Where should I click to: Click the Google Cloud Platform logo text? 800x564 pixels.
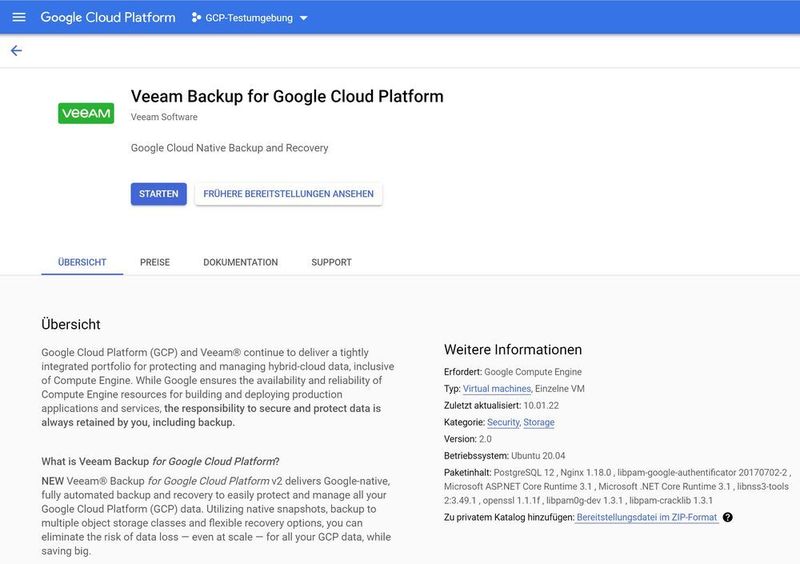pyautogui.click(x=108, y=17)
